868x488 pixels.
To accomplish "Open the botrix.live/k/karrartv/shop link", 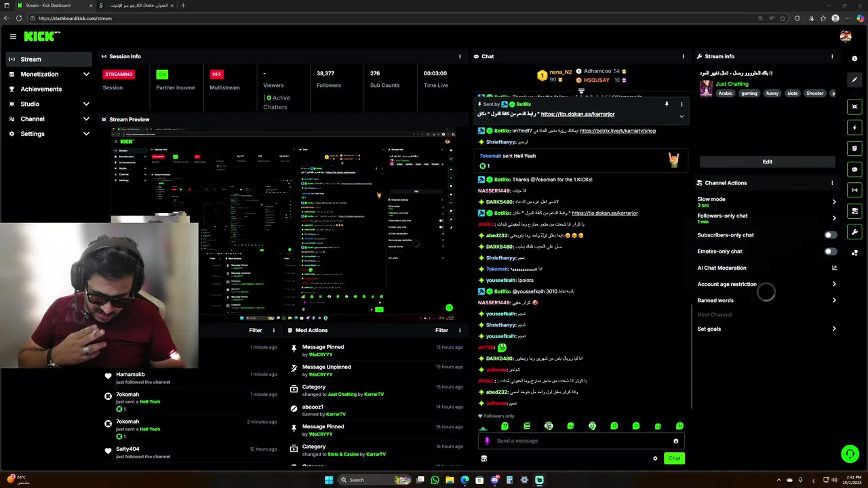I will click(618, 131).
